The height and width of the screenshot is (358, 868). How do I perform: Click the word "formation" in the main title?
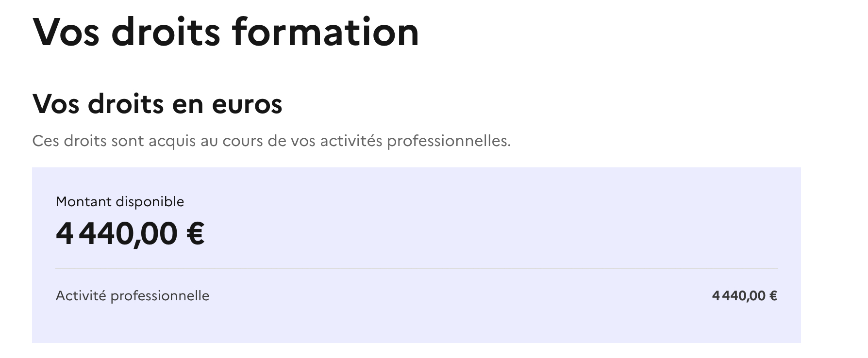pyautogui.click(x=325, y=32)
